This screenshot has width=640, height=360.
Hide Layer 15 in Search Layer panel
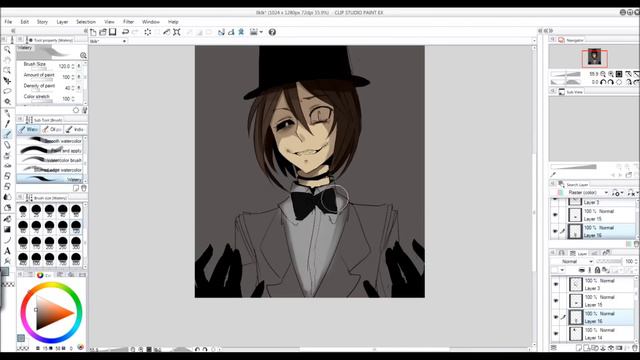555,215
